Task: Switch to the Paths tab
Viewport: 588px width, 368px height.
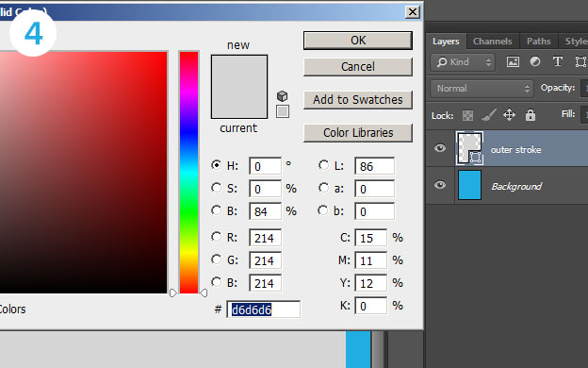Action: point(538,42)
